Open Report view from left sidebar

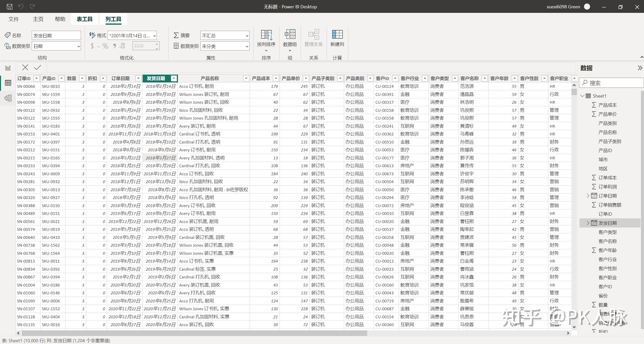[8, 68]
